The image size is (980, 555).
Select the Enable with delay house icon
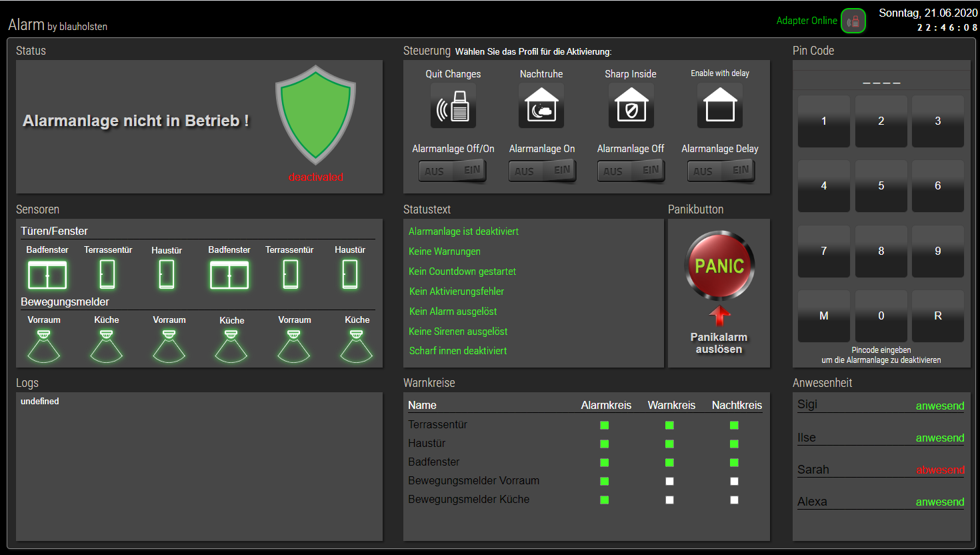tap(720, 105)
